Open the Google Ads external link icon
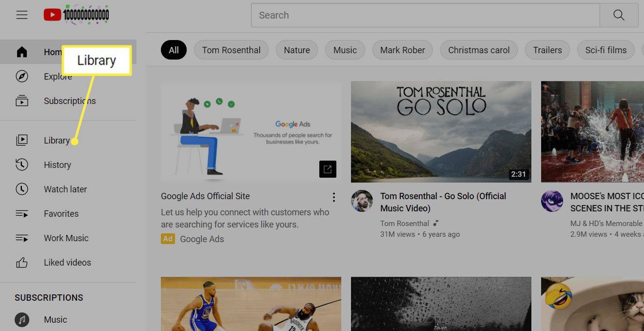Image resolution: width=644 pixels, height=331 pixels. click(x=328, y=169)
